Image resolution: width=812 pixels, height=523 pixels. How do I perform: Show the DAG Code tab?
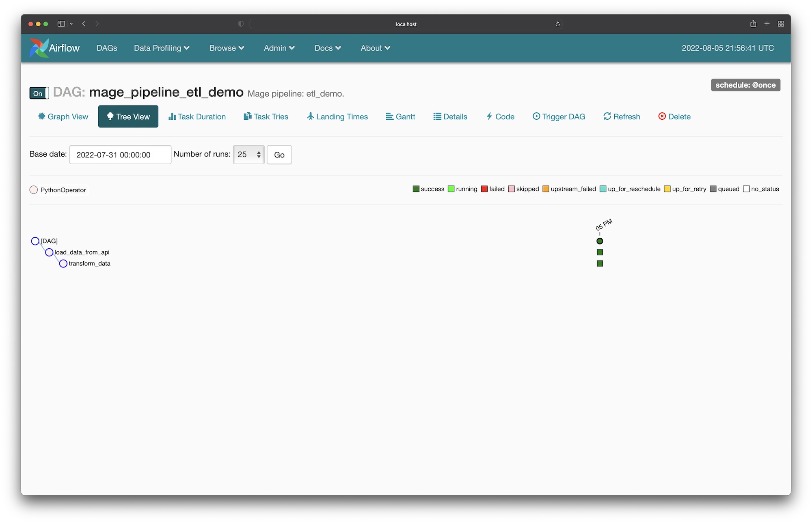(x=500, y=116)
